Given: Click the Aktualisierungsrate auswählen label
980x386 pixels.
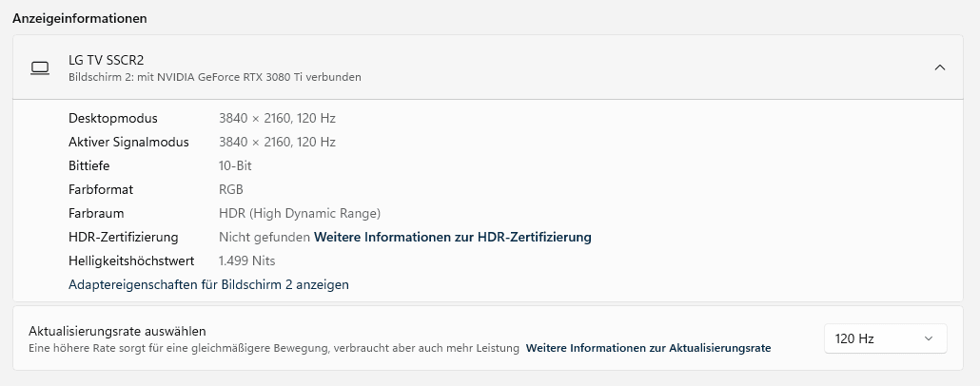Looking at the screenshot, I should (x=118, y=331).
